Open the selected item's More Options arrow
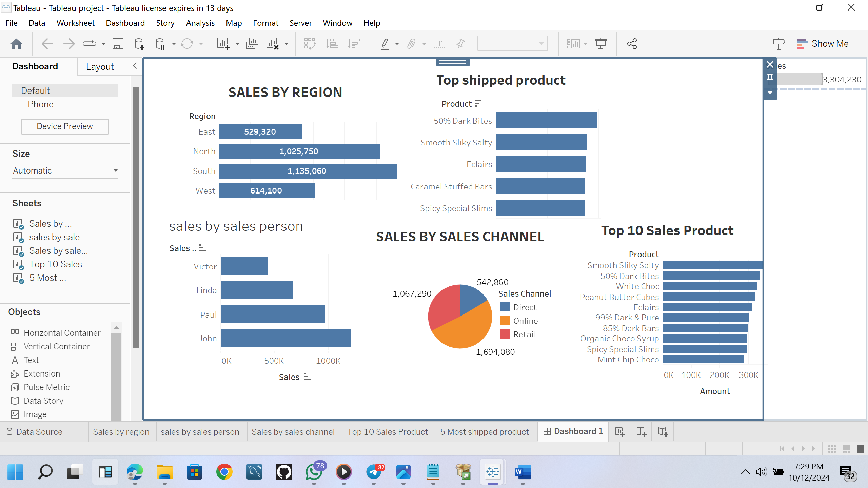 (x=770, y=93)
